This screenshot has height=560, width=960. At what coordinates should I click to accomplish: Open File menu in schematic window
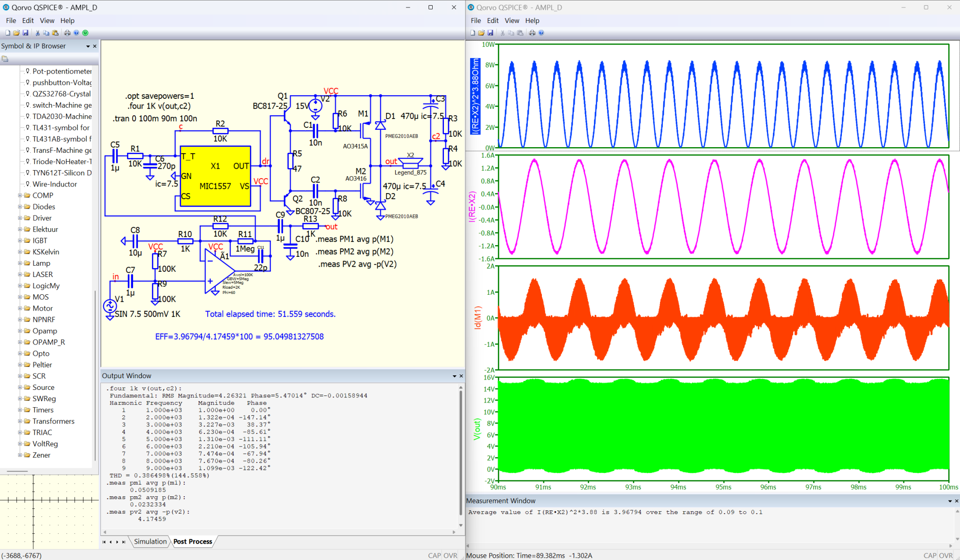tap(11, 21)
